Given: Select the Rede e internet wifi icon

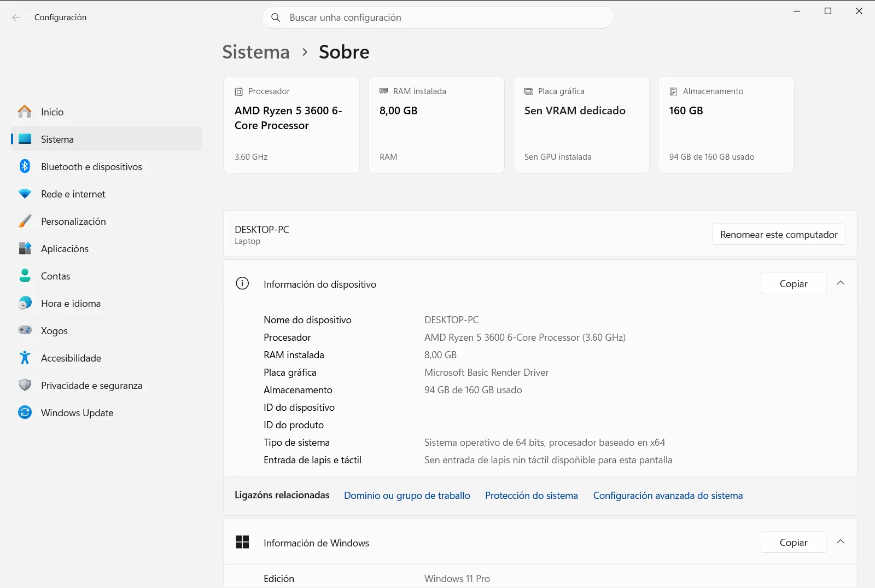Looking at the screenshot, I should pyautogui.click(x=25, y=194).
